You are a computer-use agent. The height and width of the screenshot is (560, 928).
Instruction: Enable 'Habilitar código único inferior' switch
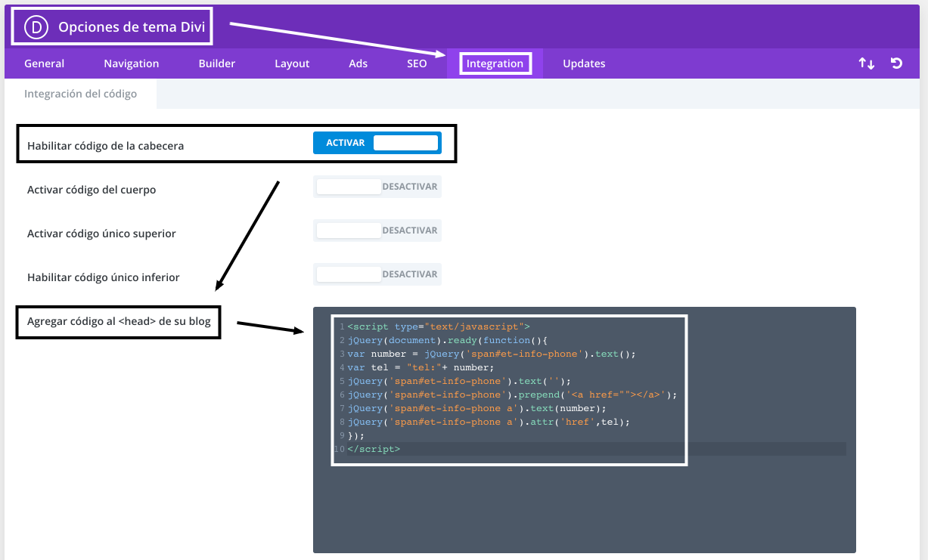pos(377,274)
